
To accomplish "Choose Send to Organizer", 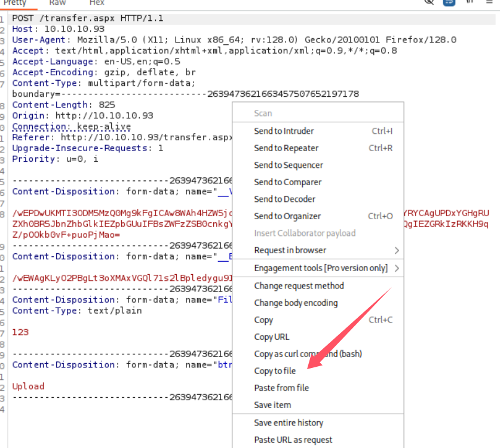I will tap(287, 216).
